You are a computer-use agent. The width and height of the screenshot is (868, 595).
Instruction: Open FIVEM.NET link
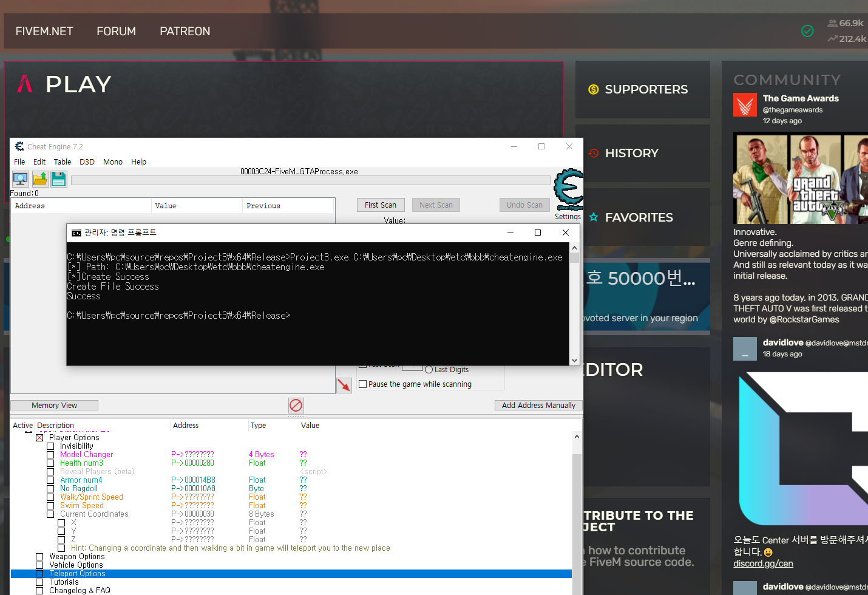click(44, 32)
